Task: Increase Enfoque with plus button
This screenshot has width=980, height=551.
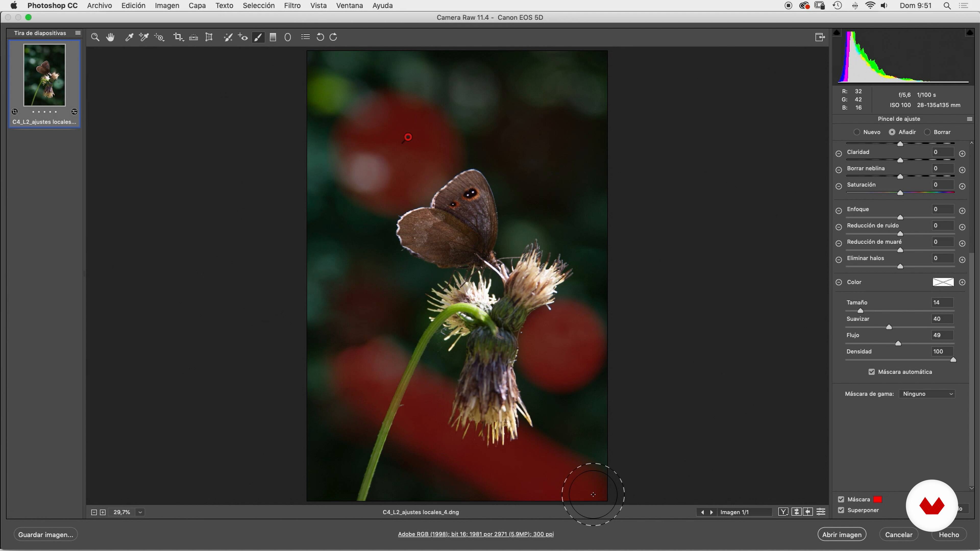Action: pyautogui.click(x=962, y=211)
